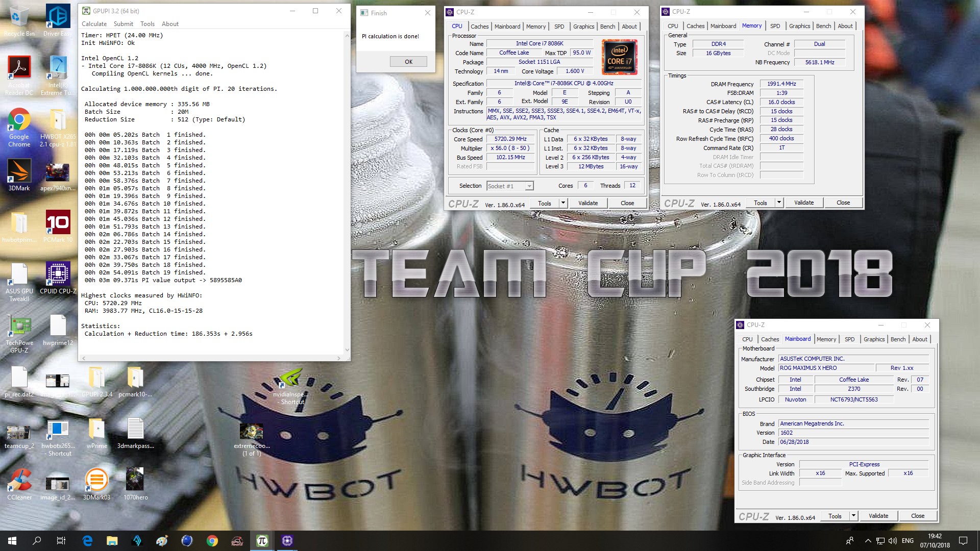Open extremecoo image file on desktop

pos(252,439)
